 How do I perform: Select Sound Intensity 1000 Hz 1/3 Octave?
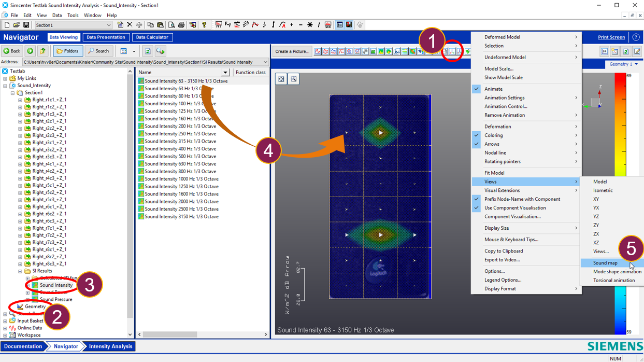coord(181,179)
